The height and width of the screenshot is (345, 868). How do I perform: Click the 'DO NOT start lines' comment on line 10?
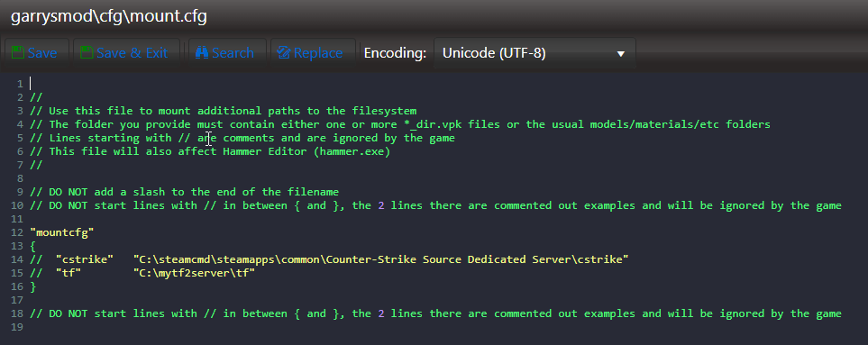tap(435, 205)
